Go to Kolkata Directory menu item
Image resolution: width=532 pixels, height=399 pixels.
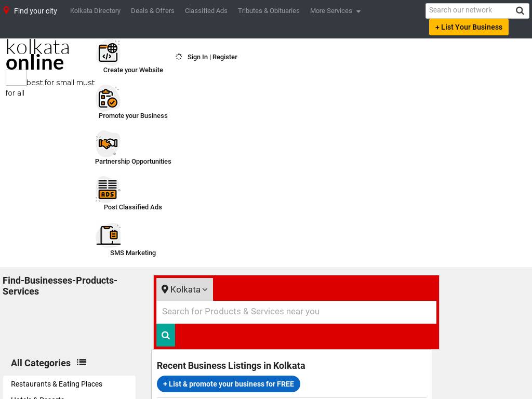tap(95, 11)
